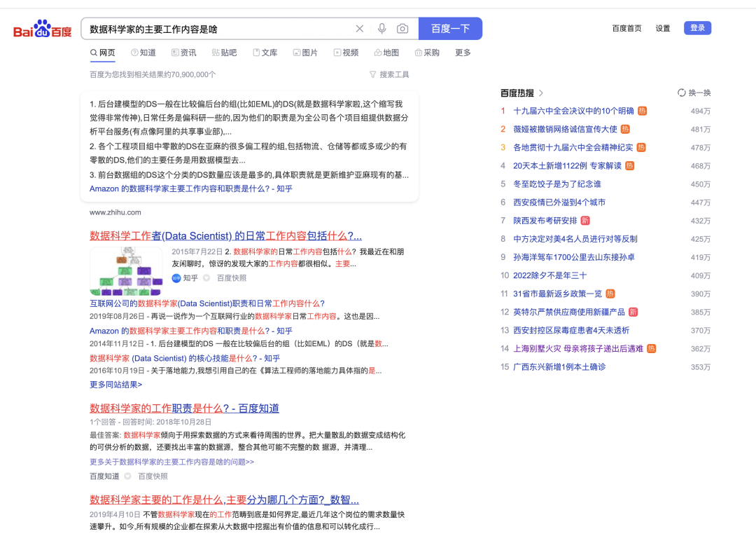The width and height of the screenshot is (756, 536).
Task: Click the 百度一下 search button
Action: coord(450,28)
